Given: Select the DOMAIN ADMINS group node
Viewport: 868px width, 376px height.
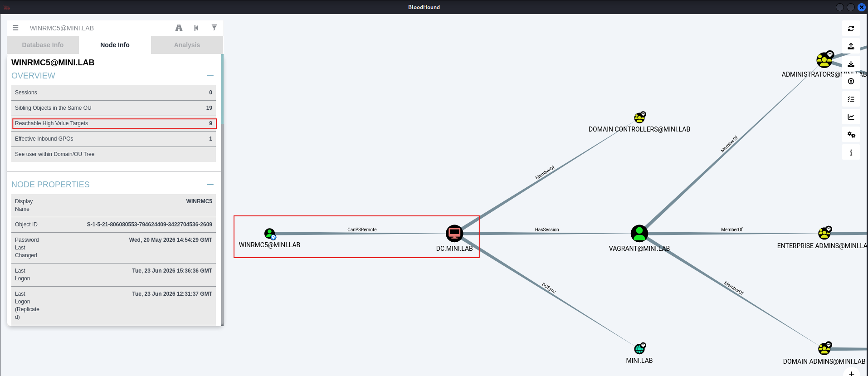Looking at the screenshot, I should tap(824, 349).
